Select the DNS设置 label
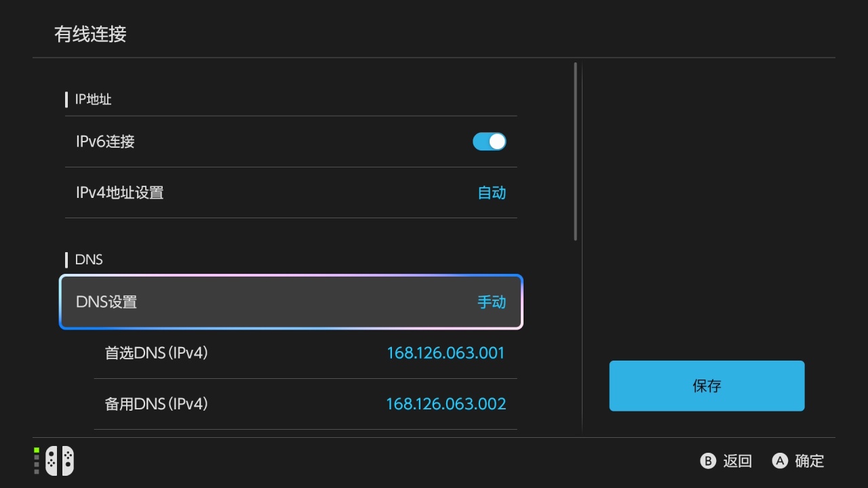The image size is (868, 488). (x=106, y=302)
